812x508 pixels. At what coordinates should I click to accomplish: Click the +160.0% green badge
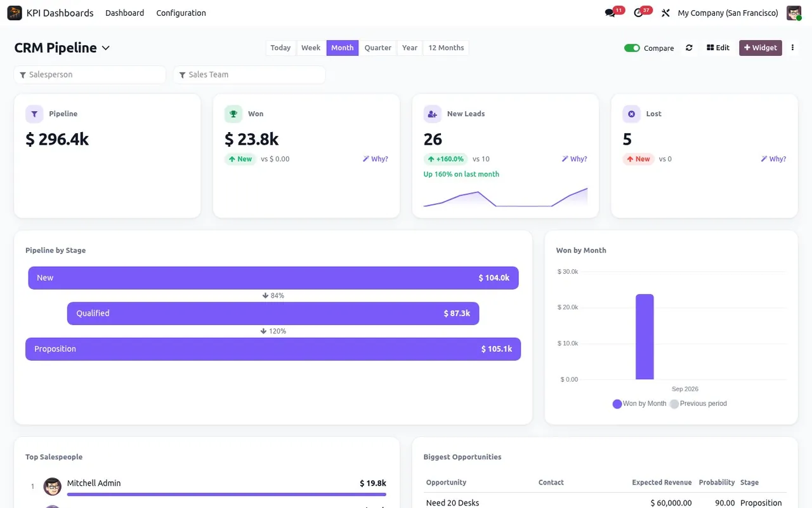click(x=447, y=159)
